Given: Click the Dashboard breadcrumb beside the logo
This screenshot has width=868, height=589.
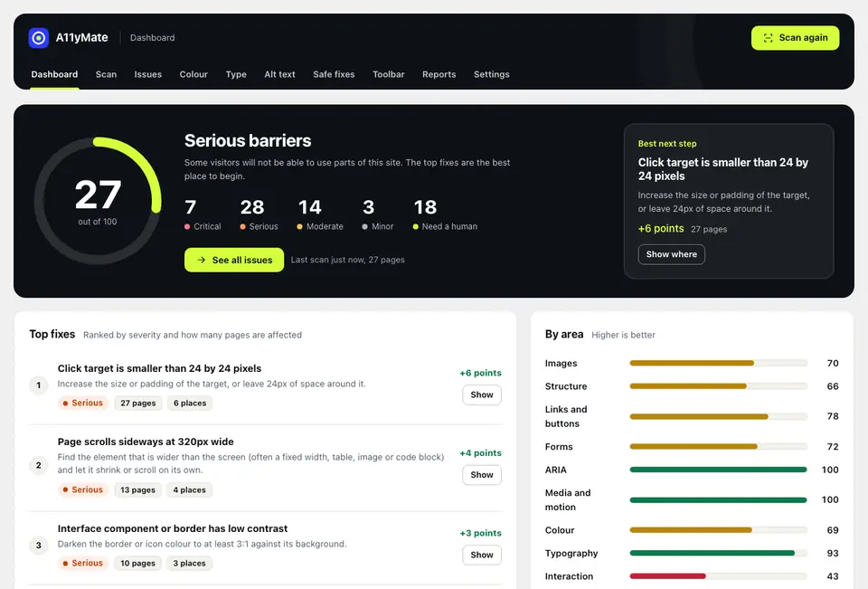Looking at the screenshot, I should [152, 38].
